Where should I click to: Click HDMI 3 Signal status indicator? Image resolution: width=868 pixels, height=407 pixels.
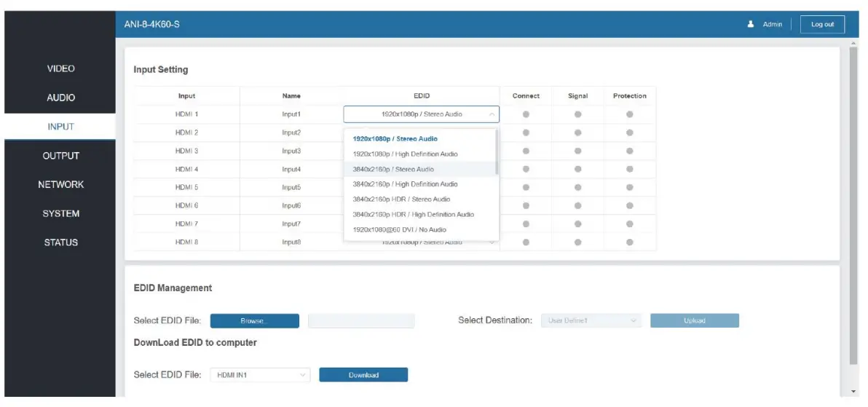pos(577,151)
